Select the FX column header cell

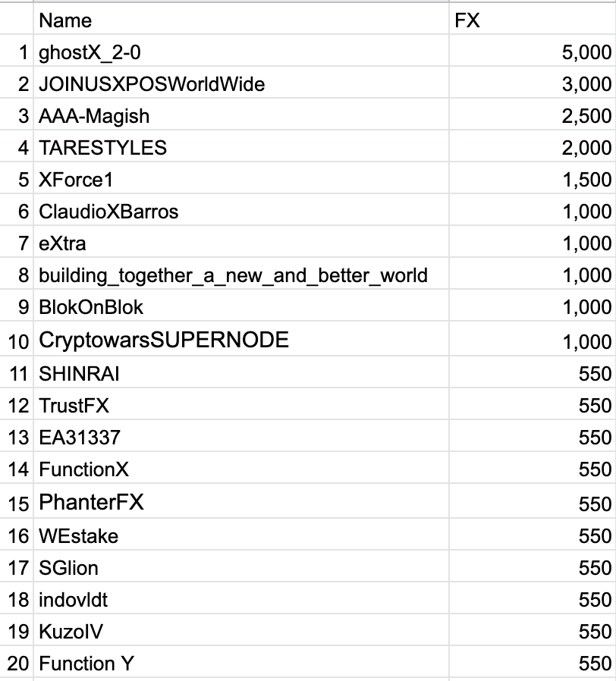(532, 19)
